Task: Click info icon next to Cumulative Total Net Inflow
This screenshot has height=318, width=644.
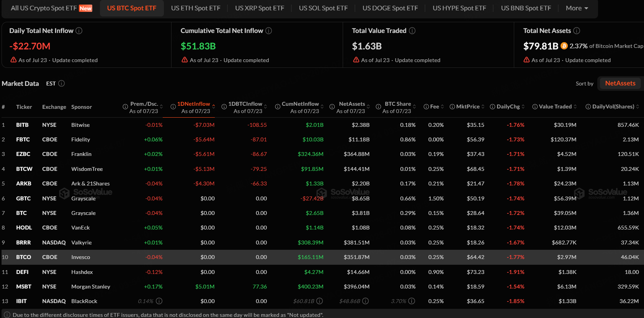Action: pyautogui.click(x=269, y=31)
